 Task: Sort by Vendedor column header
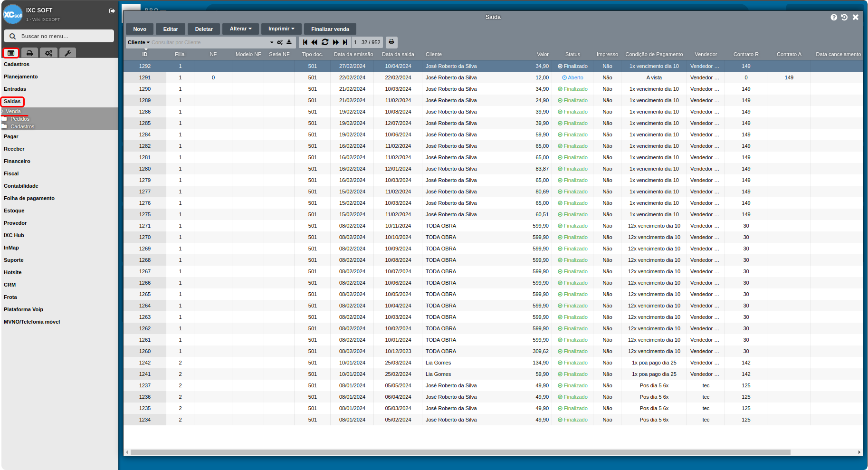706,54
